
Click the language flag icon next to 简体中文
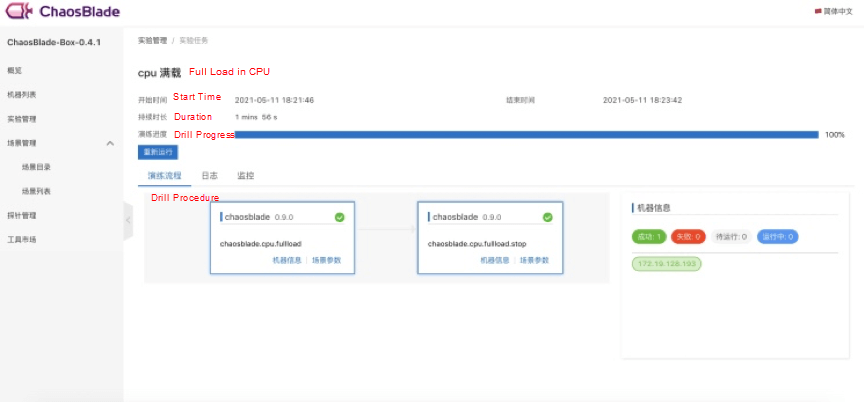[818, 11]
